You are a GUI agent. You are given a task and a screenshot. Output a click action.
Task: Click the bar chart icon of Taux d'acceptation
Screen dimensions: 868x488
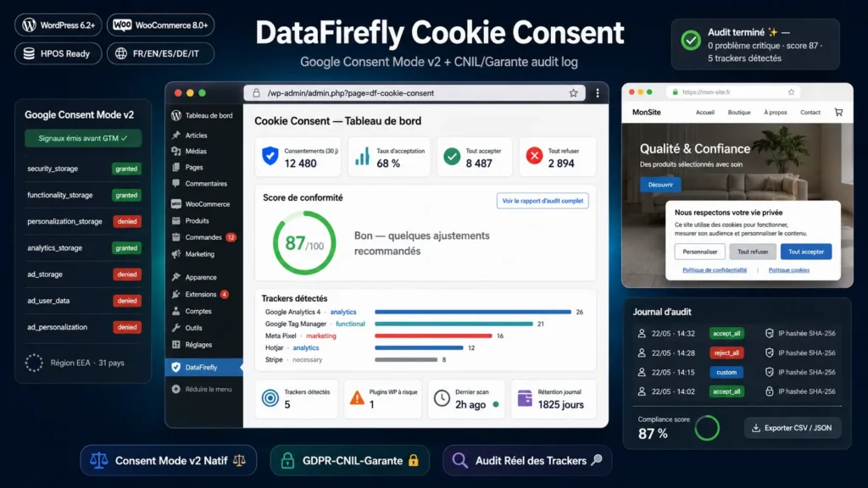(x=362, y=157)
